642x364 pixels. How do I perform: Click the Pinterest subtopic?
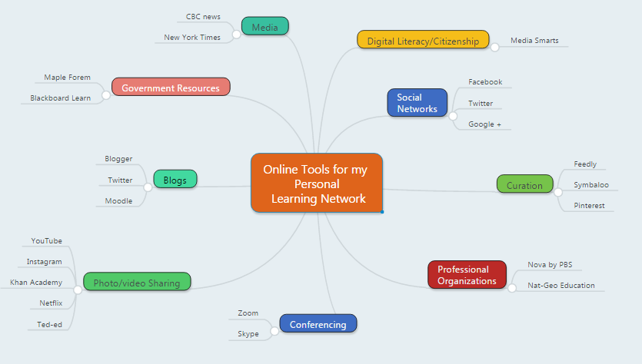(589, 206)
